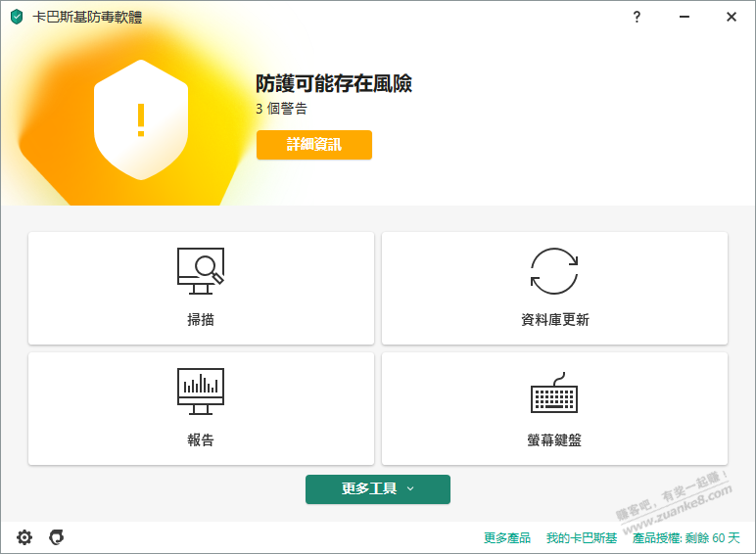Image resolution: width=756 pixels, height=554 pixels.
Task: Open the 我的卡巴斯基 link
Action: pyautogui.click(x=582, y=538)
